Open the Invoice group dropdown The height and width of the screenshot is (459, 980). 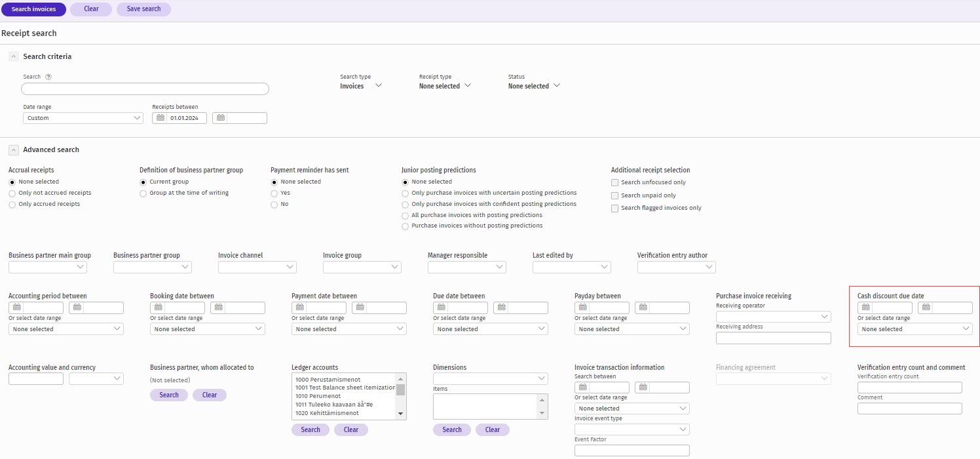[362, 267]
